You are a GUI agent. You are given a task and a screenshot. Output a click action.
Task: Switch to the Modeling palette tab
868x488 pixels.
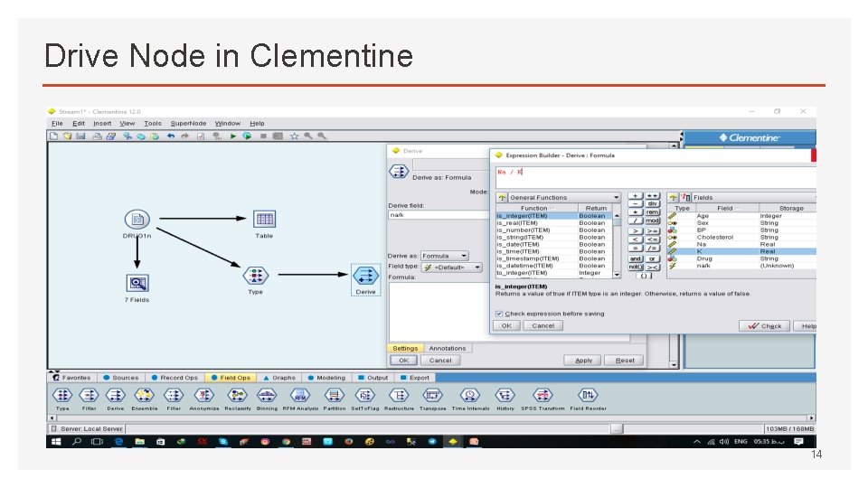coord(326,378)
